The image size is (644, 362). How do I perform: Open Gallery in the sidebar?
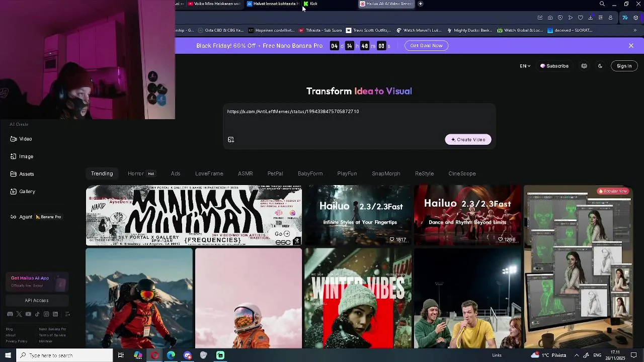click(x=23, y=192)
